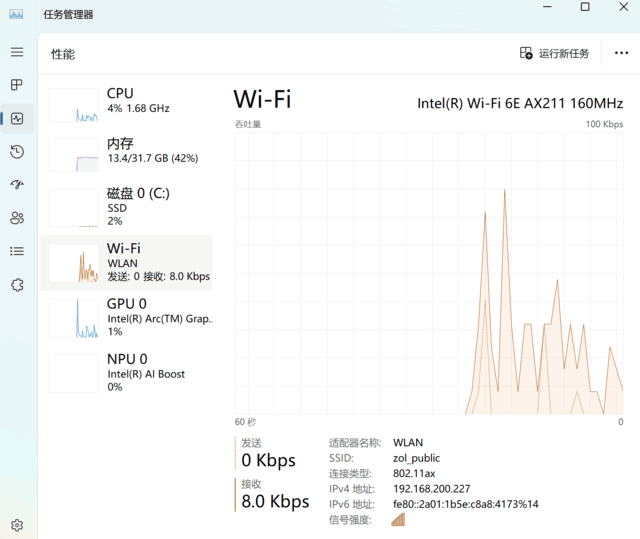Click the Task Manager app icon
Image resolution: width=640 pixels, height=539 pixels.
pyautogui.click(x=16, y=15)
